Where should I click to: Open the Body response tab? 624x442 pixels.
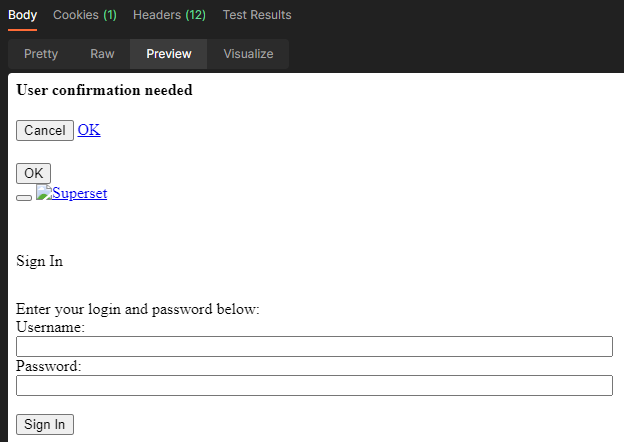coord(22,15)
